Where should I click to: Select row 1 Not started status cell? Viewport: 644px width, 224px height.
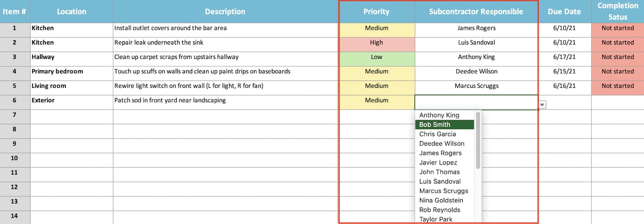coord(617,28)
